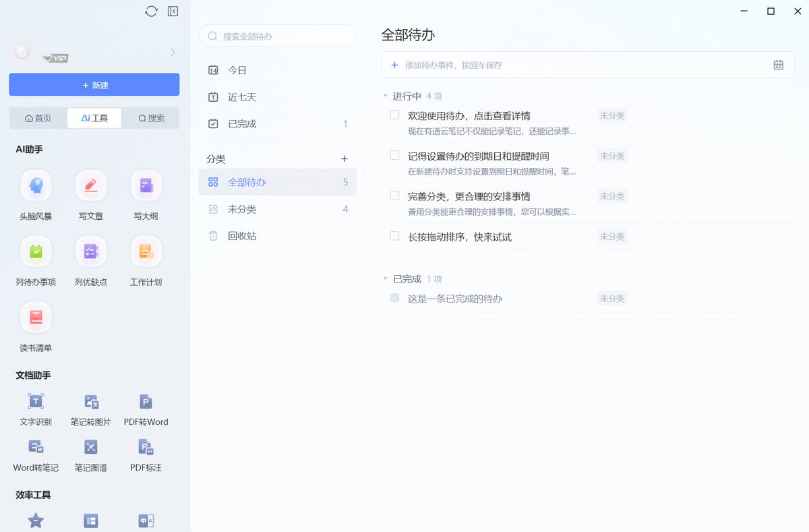
Task: Click the sync refresh icon at top
Action: [151, 11]
